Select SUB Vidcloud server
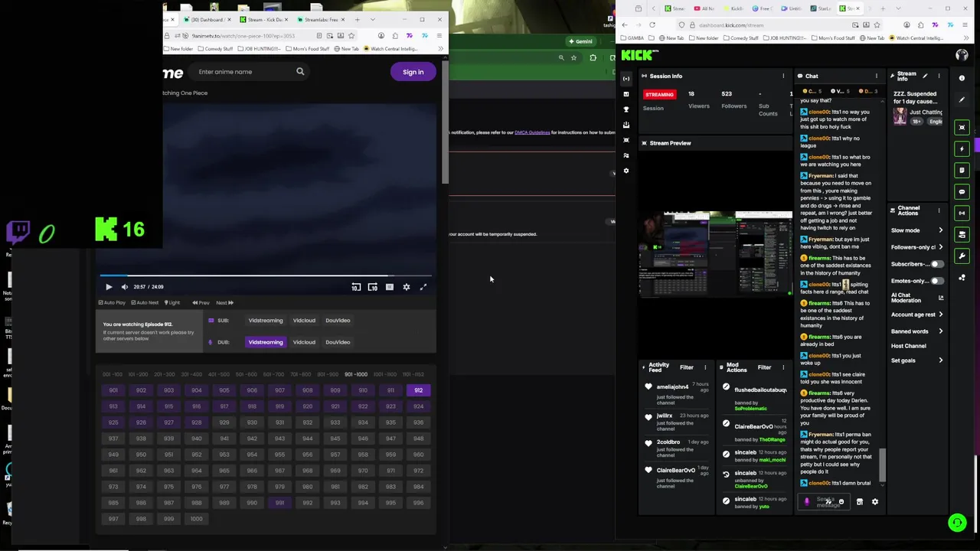 [x=304, y=321]
